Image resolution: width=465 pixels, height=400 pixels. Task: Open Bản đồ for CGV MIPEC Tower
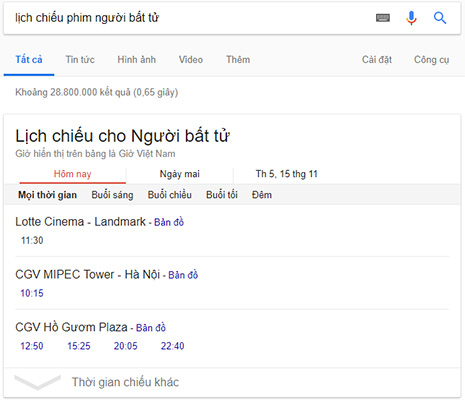click(183, 275)
